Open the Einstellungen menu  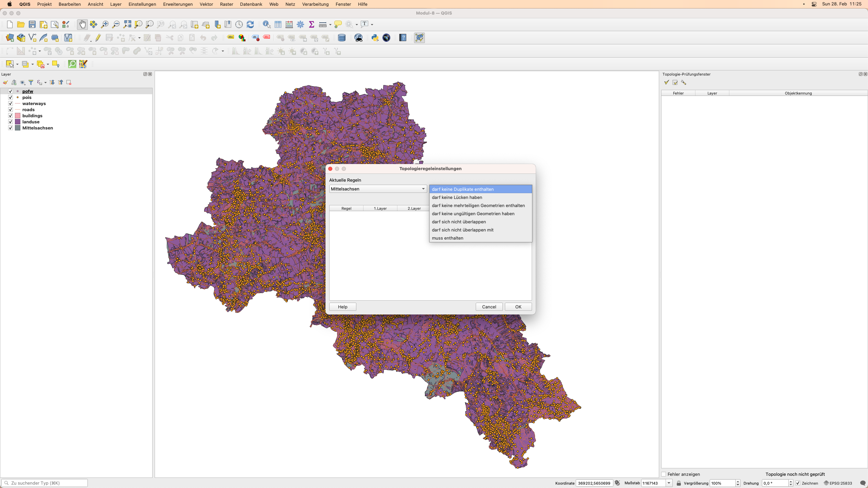142,4
